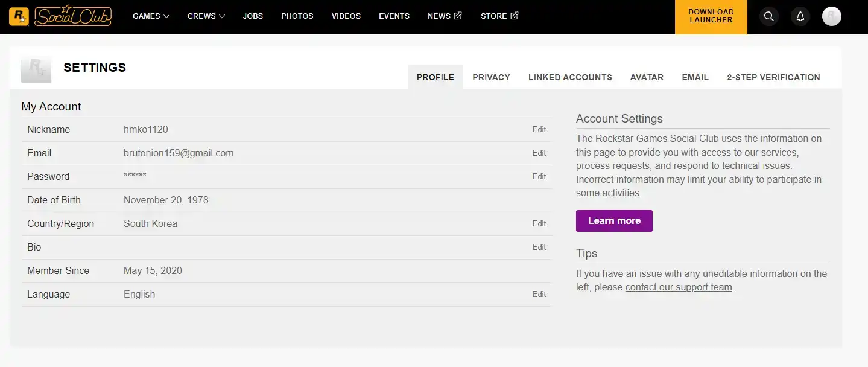Click the user avatar in the header
The width and height of the screenshot is (868, 367).
point(831,16)
